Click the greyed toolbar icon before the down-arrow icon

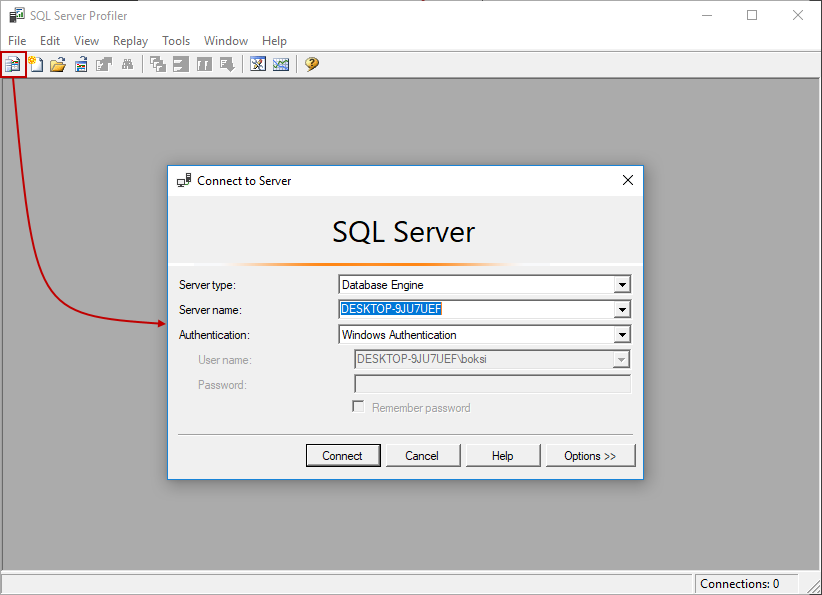(x=204, y=64)
